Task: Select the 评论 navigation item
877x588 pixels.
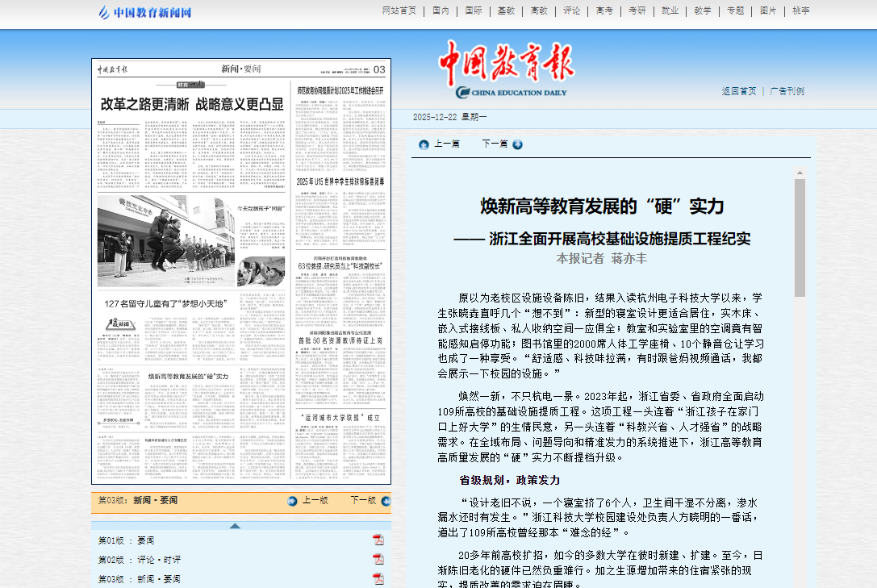Action: (x=571, y=10)
